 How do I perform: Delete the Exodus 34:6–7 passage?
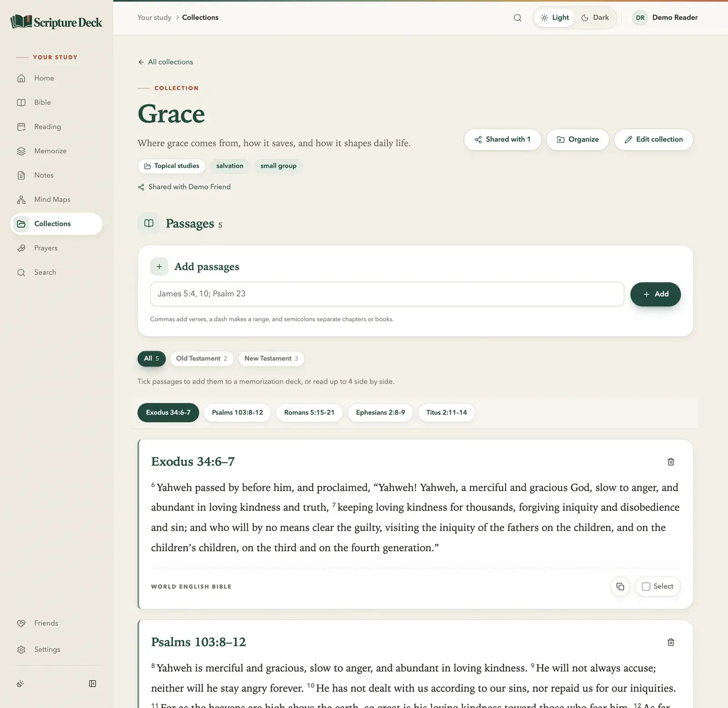coord(671,462)
